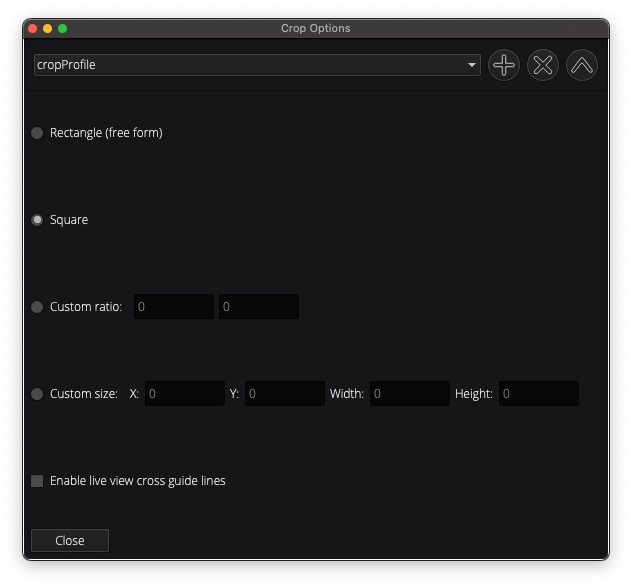The width and height of the screenshot is (632, 587).
Task: Select Rectangle (free form) radio button
Action: (38, 133)
